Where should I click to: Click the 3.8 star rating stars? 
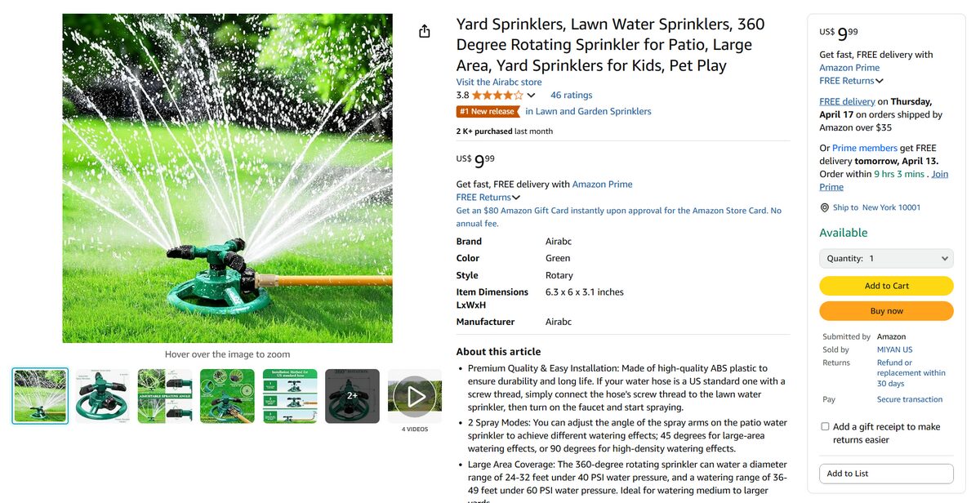[496, 95]
